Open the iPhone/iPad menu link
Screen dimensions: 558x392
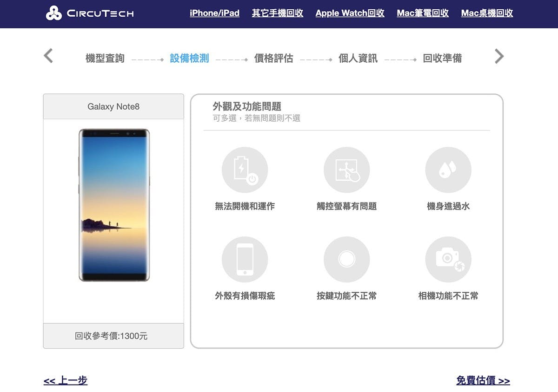(214, 13)
